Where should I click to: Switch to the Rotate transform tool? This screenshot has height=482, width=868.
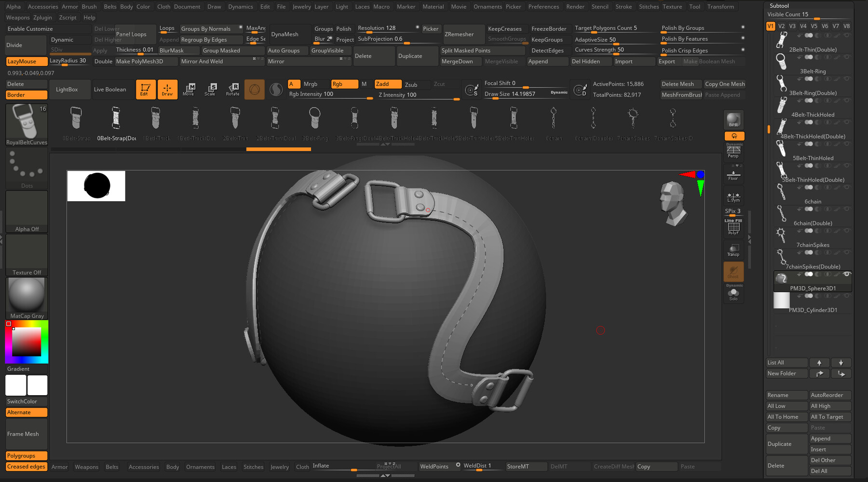click(x=232, y=89)
